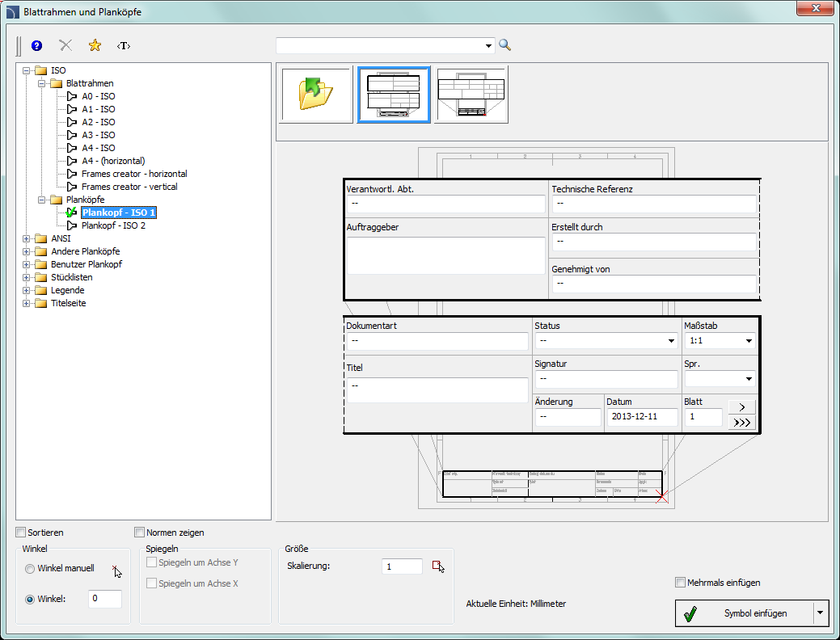Click the pick scaling icon beside Skalierung
The height and width of the screenshot is (640, 840).
click(438, 566)
